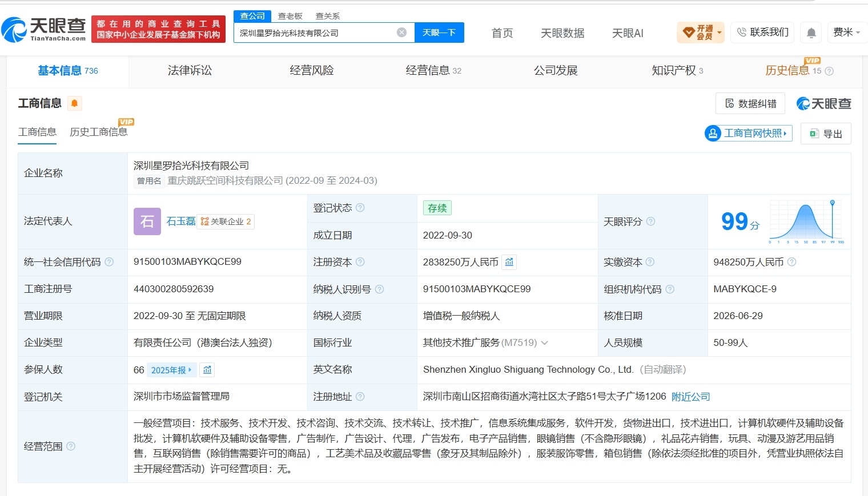Open the 费米 account dropdown
This screenshot has height=496, width=868.
(846, 33)
